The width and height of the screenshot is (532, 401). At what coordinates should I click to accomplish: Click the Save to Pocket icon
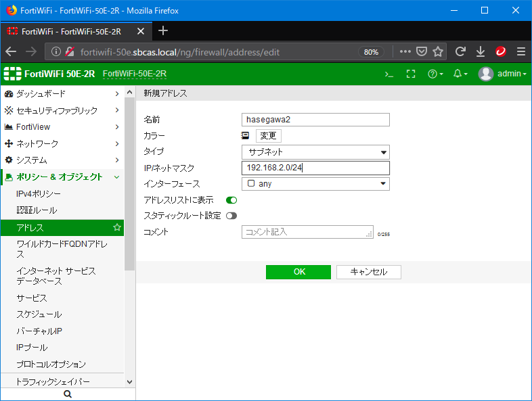422,51
